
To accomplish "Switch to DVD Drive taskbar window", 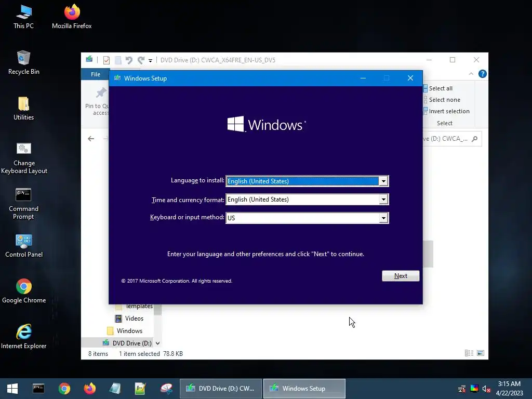I will click(x=221, y=389).
